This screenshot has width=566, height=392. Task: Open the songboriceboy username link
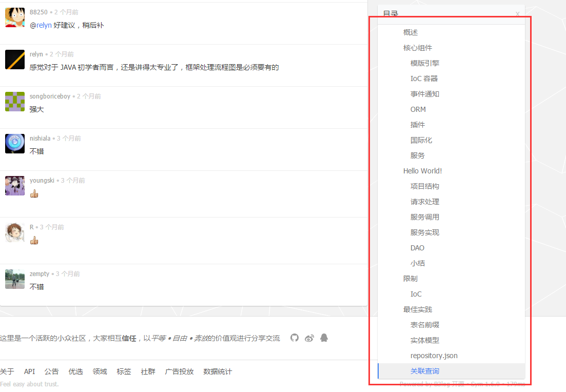pyautogui.click(x=50, y=96)
